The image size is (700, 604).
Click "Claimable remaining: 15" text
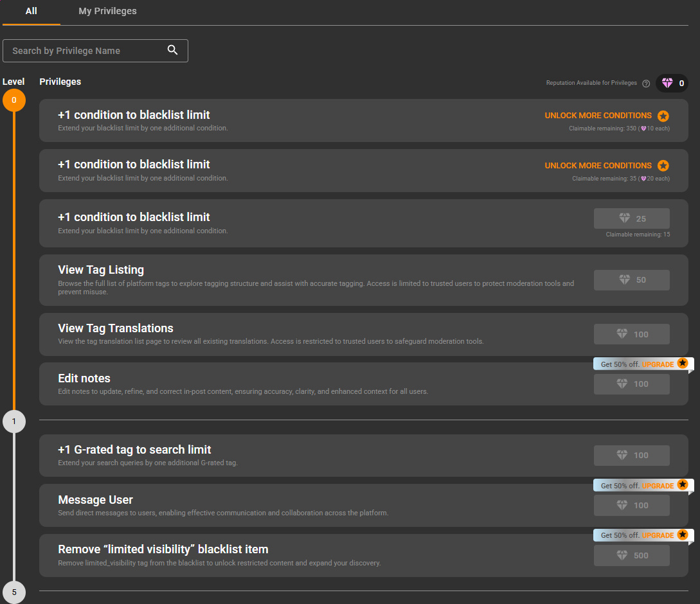coord(638,235)
